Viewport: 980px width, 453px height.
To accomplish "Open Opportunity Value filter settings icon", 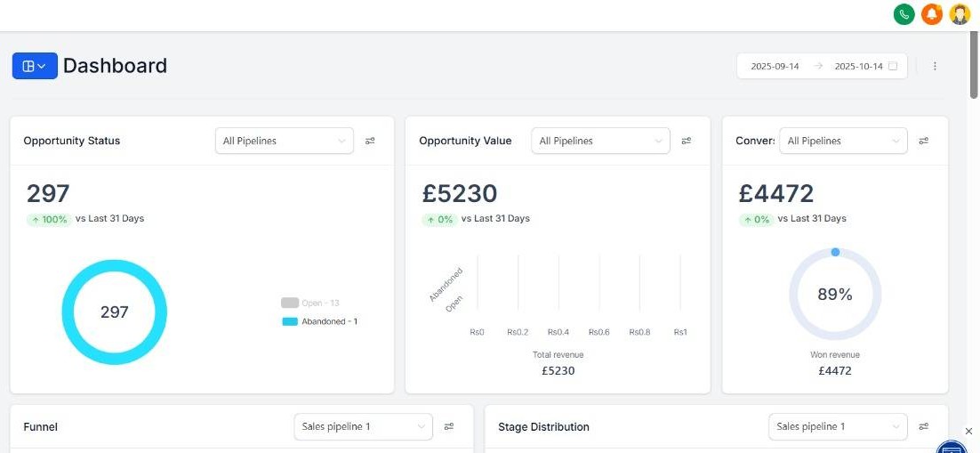I will (x=687, y=141).
